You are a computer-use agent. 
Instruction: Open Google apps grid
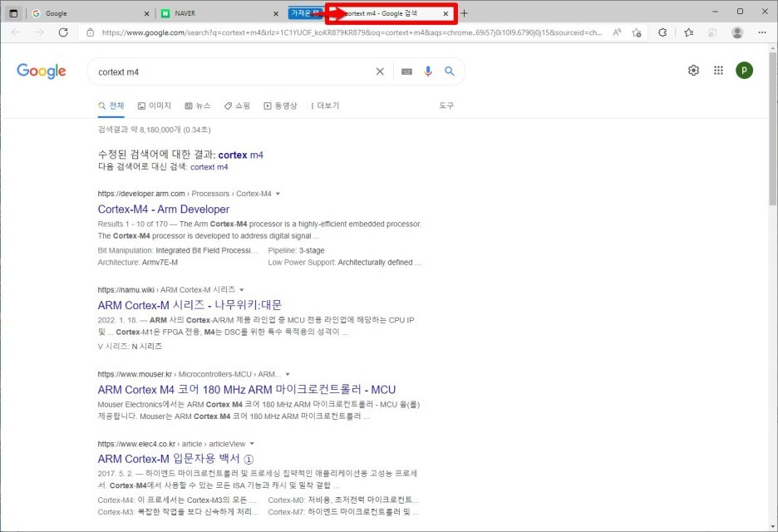(718, 71)
